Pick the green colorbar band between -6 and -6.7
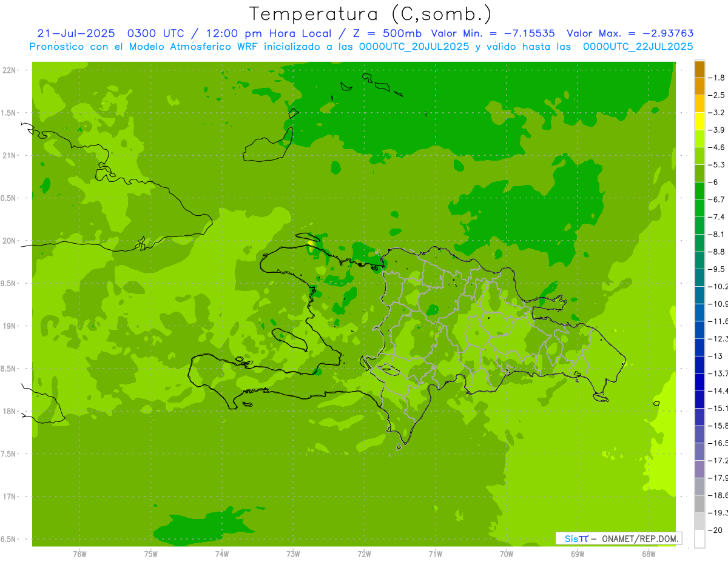Viewport: 728px width, 562px height. tap(699, 191)
